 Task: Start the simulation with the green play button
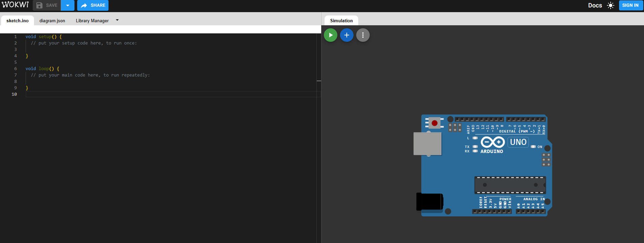330,35
